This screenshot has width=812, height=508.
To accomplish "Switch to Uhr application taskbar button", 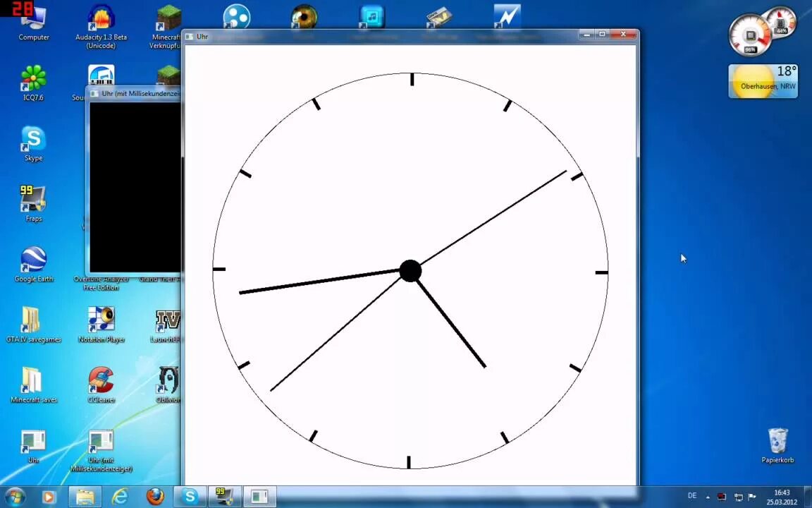I will click(259, 497).
